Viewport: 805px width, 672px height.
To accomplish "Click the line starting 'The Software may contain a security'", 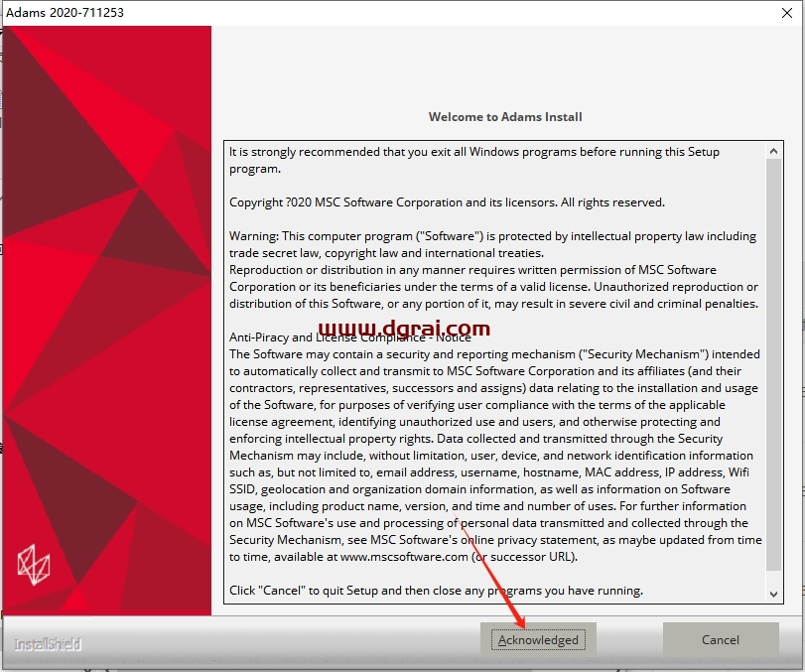I will click(494, 354).
